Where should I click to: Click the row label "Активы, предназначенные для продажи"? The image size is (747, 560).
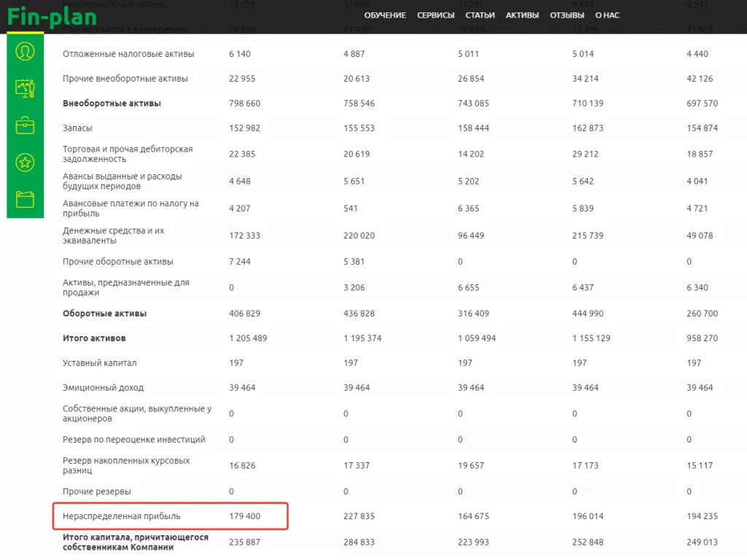(125, 287)
